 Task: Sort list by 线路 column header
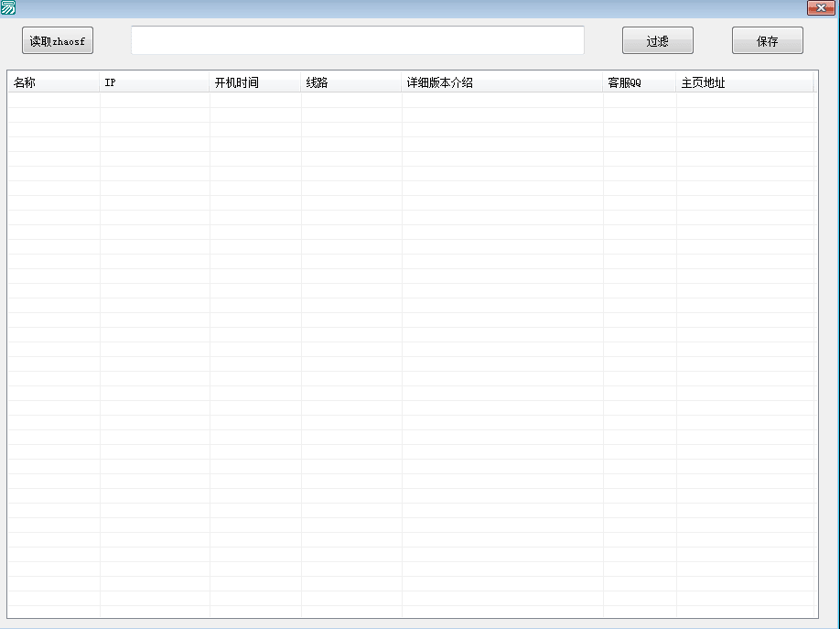click(x=350, y=83)
